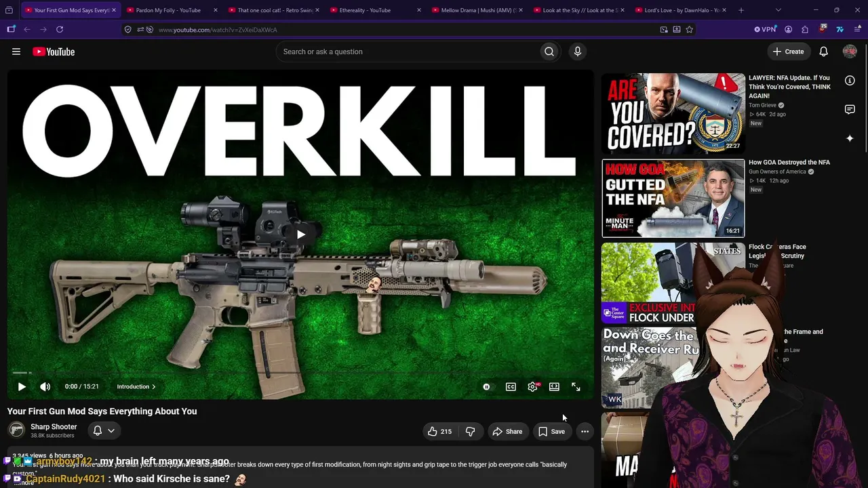868x488 pixels.
Task: Open more actions for the video
Action: (585, 431)
